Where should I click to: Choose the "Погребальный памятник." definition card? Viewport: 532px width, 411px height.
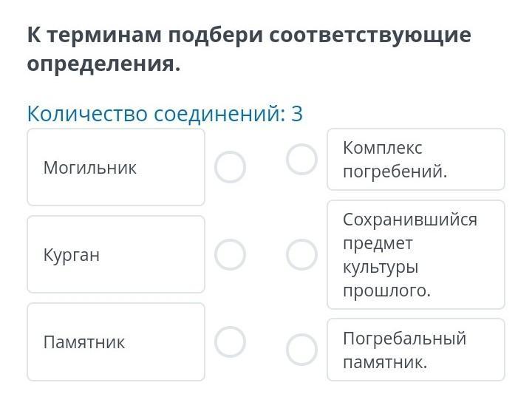(x=415, y=350)
